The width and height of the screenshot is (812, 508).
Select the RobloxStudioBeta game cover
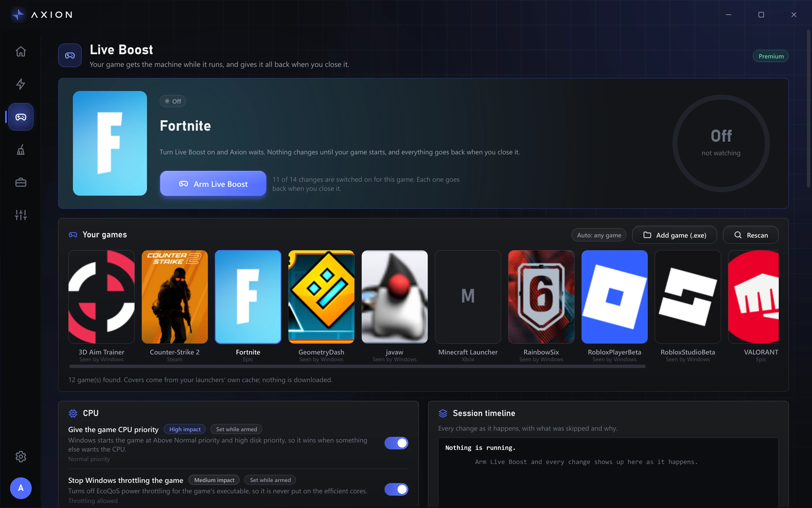pyautogui.click(x=688, y=297)
